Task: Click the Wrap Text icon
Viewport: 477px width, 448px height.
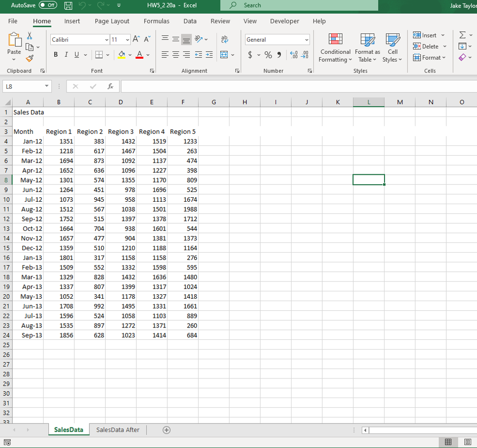Action: (225, 39)
